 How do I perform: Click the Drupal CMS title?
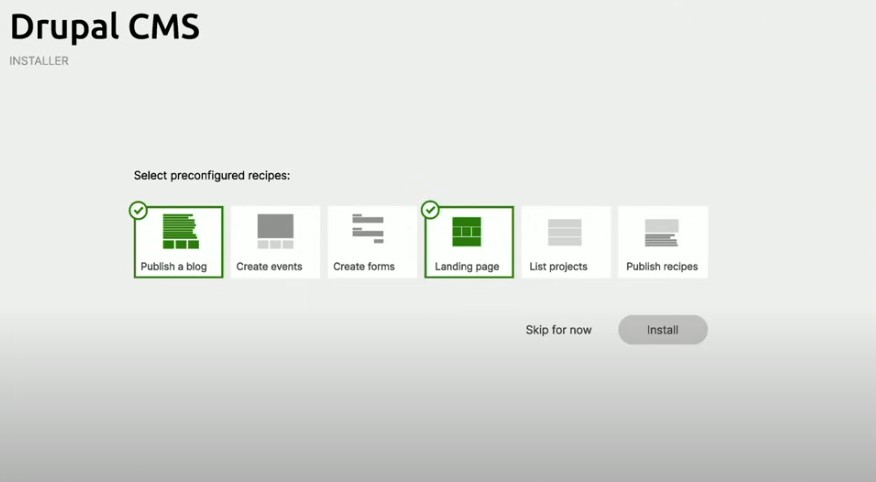click(x=105, y=27)
